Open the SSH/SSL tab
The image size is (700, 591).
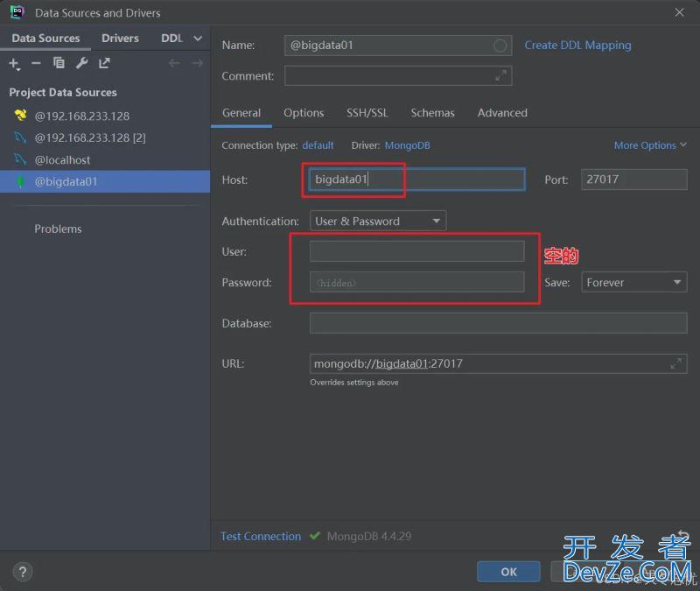pyautogui.click(x=367, y=113)
